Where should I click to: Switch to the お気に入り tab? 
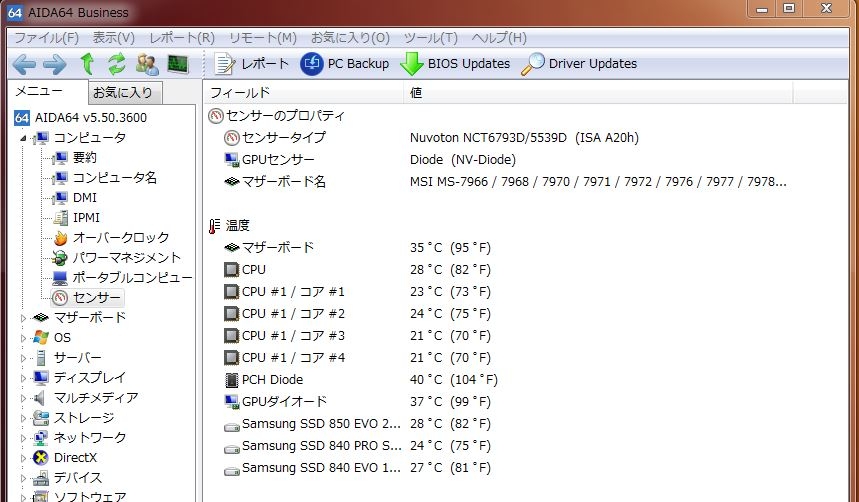(x=124, y=93)
